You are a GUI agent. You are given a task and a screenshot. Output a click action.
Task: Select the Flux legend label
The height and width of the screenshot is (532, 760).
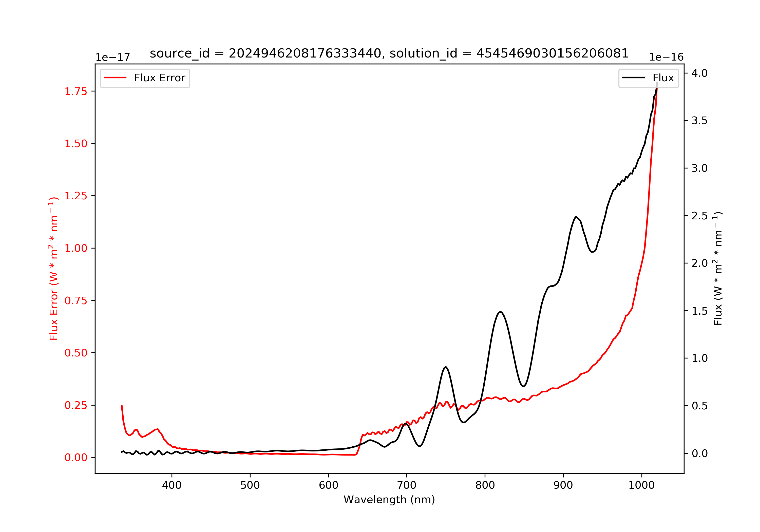coord(663,78)
